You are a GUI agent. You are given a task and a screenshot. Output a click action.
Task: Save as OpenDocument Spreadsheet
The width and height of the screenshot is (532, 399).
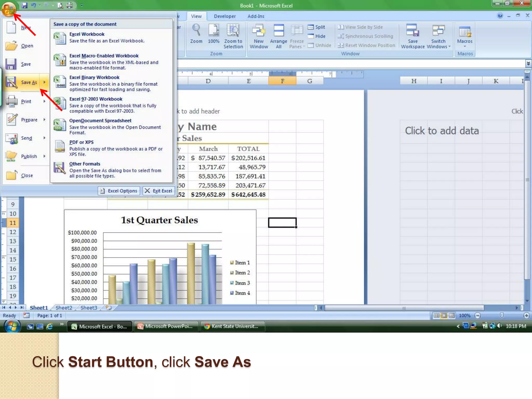point(112,127)
